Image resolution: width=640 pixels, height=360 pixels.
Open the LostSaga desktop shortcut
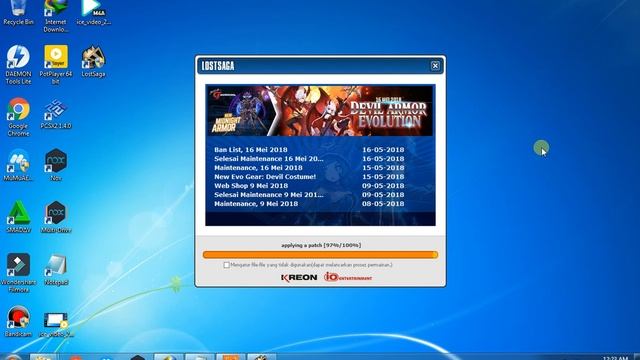pos(93,60)
